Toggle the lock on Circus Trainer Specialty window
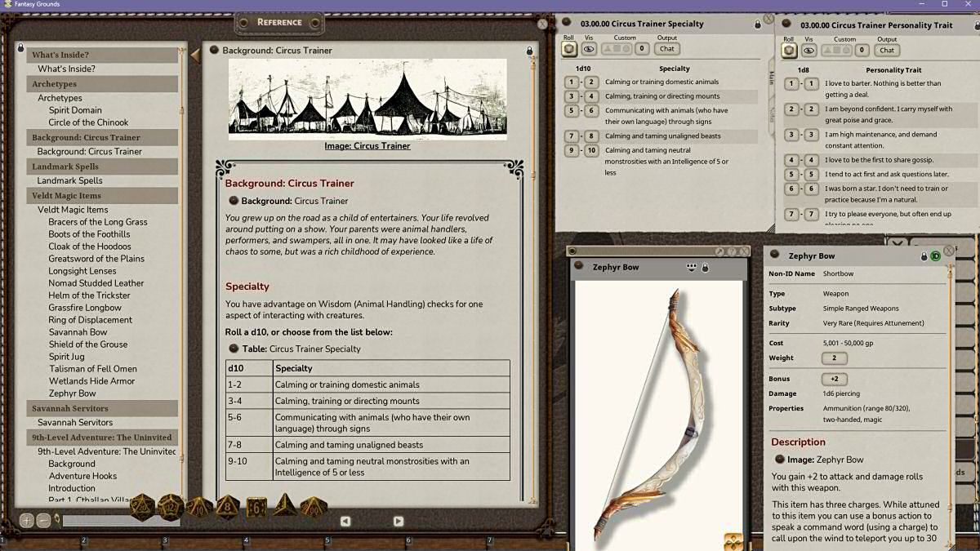Viewport: 980px width, 551px height. (758, 24)
